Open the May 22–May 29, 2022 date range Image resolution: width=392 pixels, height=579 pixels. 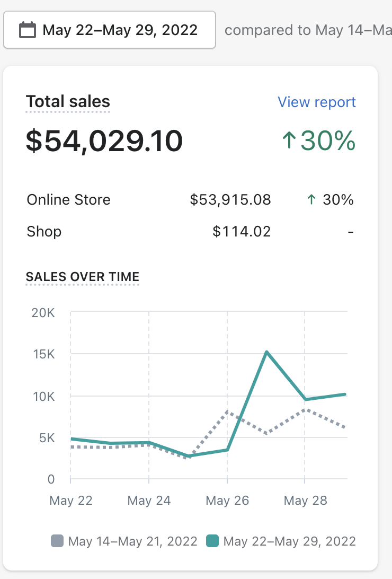tap(110, 30)
